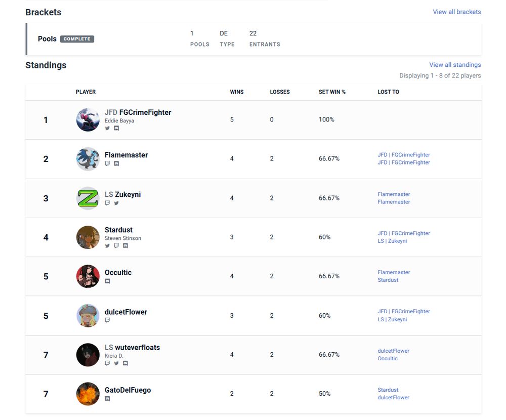Click FGCrimeFighter's Discord icon

tap(116, 129)
